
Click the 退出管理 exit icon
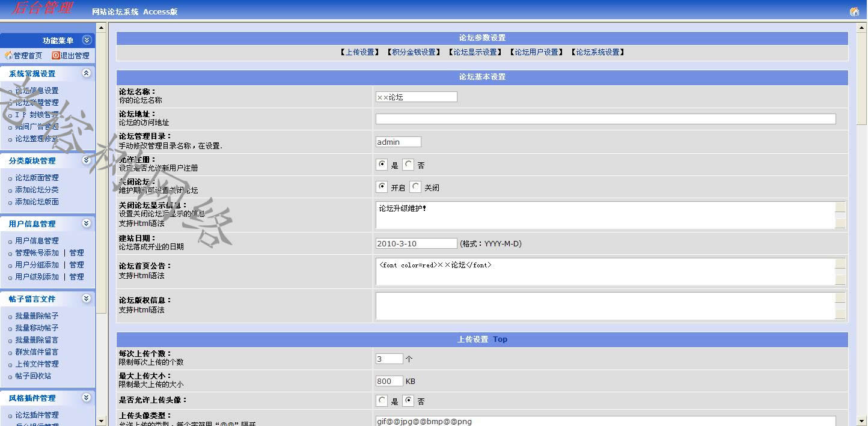(56, 55)
